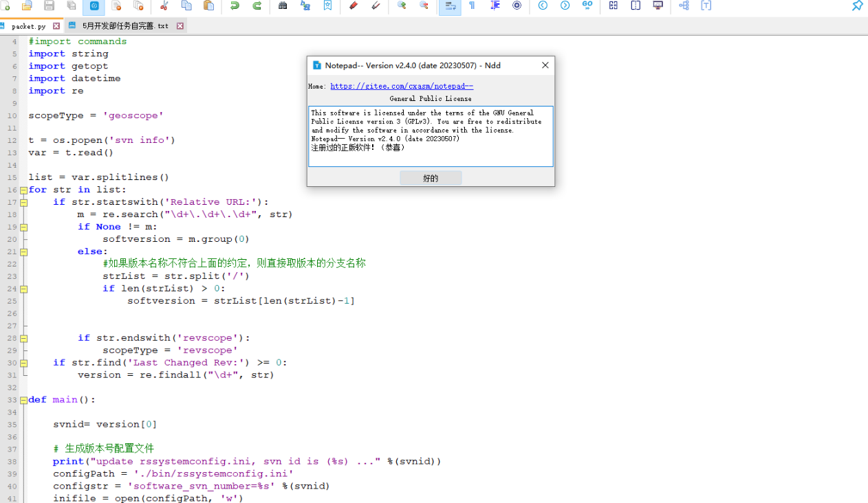
Task: Click the Cut scissors icon
Action: pos(164,6)
